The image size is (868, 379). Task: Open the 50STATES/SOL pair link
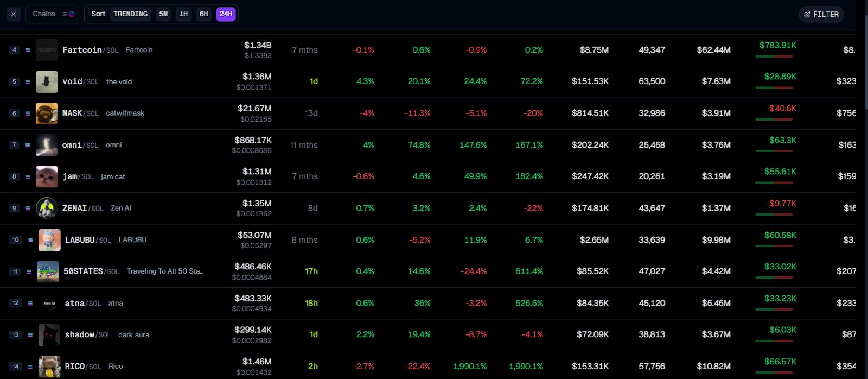point(91,271)
